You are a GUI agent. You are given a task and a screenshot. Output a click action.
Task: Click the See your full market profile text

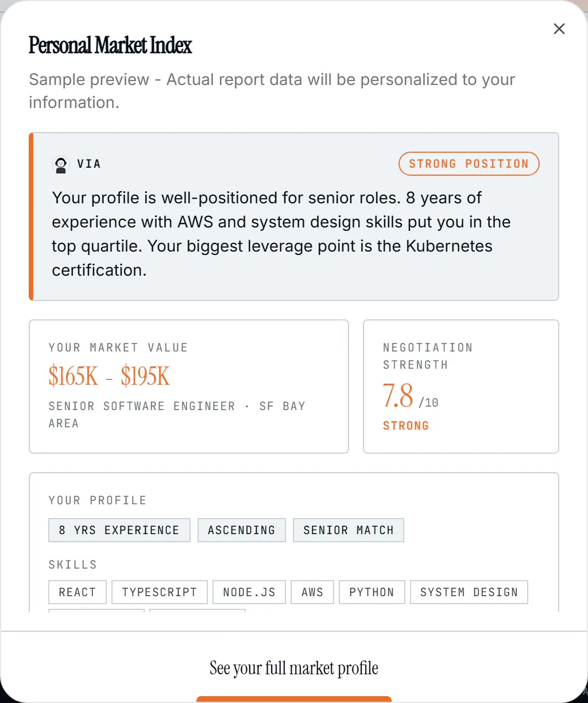[x=294, y=668]
